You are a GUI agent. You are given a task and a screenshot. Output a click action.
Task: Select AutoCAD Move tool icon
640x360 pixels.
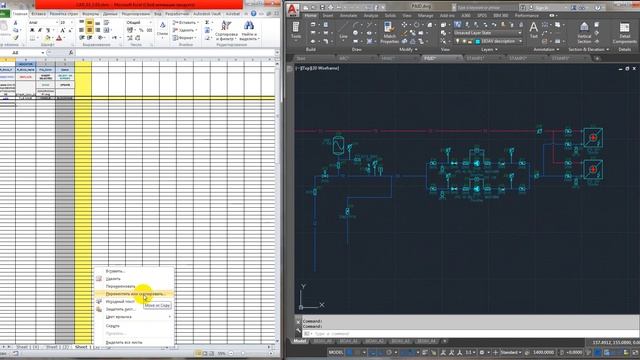[404, 25]
